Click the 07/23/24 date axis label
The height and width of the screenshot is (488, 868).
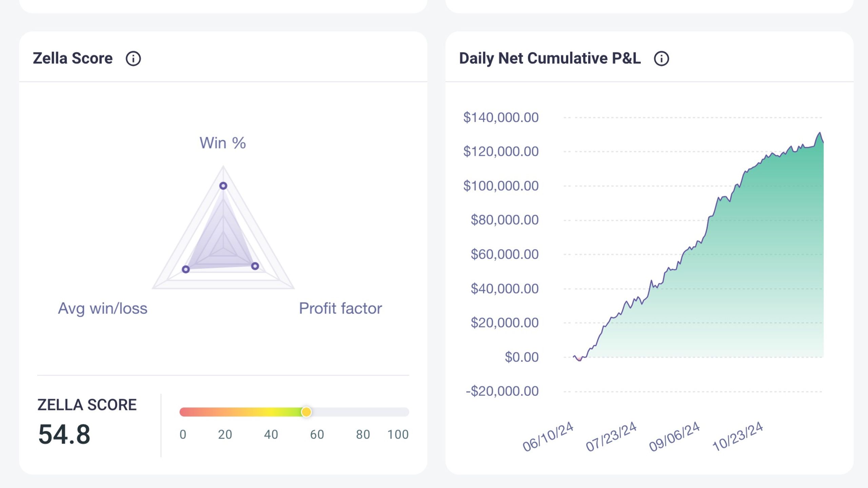coord(611,436)
